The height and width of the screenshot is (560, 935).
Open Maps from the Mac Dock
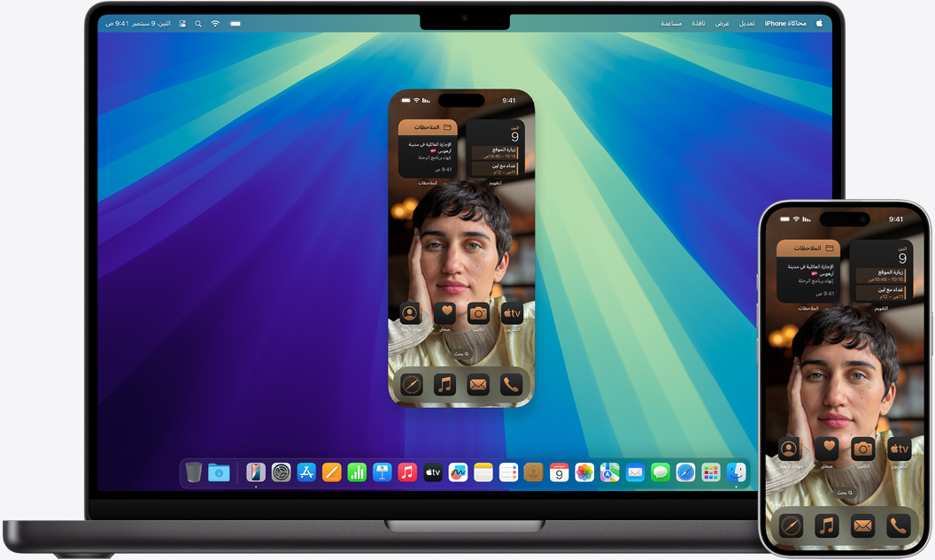click(x=609, y=472)
